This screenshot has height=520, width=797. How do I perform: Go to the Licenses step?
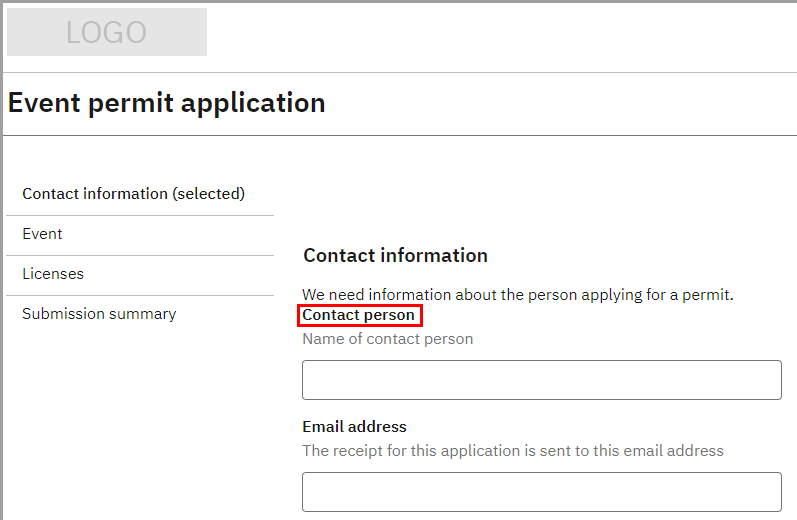pyautogui.click(x=53, y=274)
